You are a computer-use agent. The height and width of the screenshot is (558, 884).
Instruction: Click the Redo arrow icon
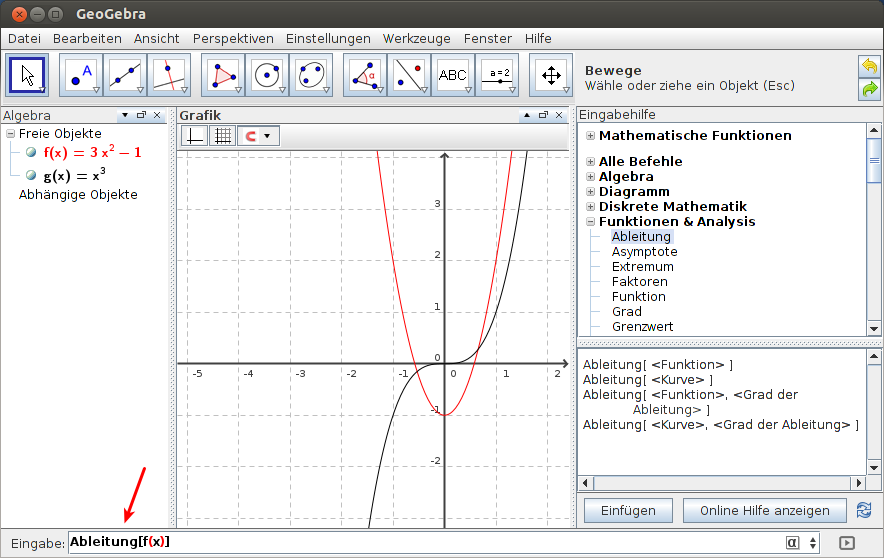coord(870,89)
